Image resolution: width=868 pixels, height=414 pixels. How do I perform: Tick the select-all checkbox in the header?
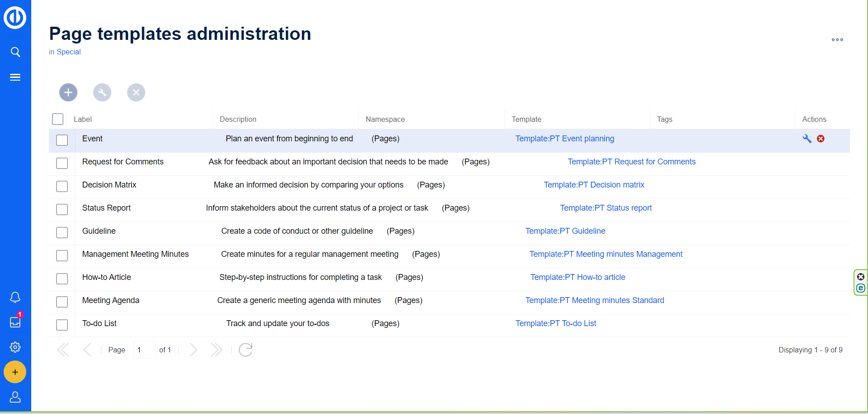pyautogui.click(x=58, y=119)
